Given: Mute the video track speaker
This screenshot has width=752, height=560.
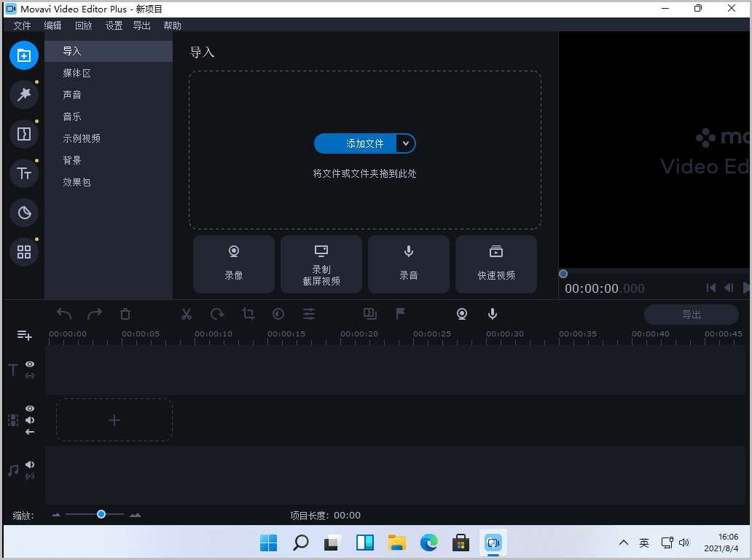Looking at the screenshot, I should click(x=30, y=420).
